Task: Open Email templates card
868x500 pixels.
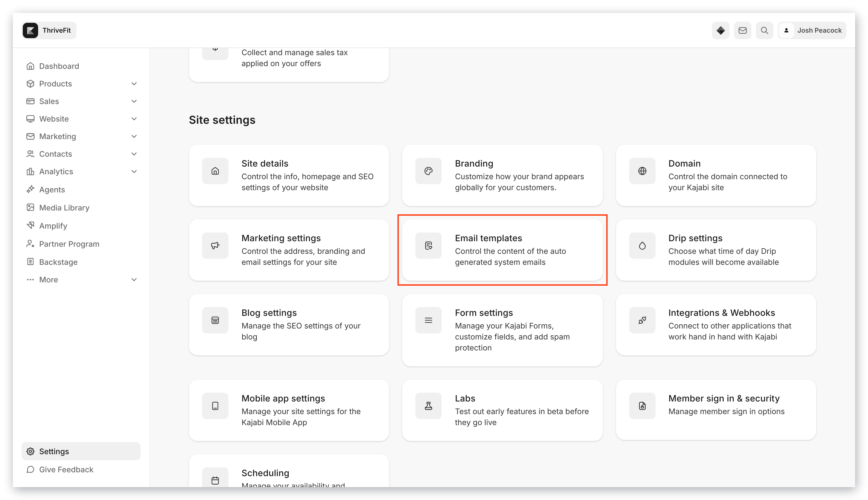Action: coord(502,250)
